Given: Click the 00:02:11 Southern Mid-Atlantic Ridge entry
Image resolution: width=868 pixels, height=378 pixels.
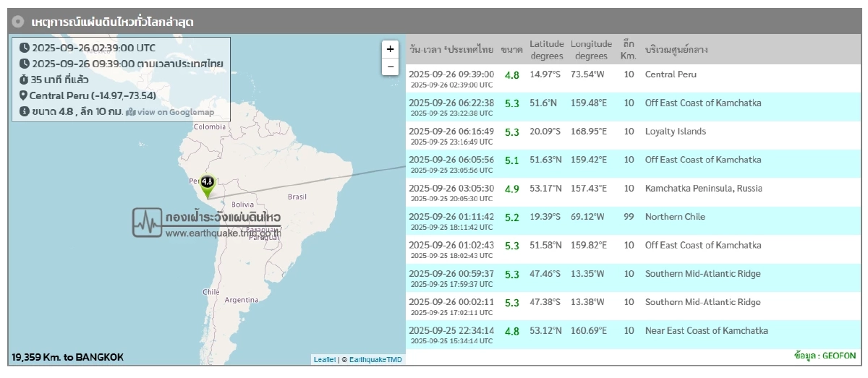Looking at the screenshot, I should tap(633, 306).
